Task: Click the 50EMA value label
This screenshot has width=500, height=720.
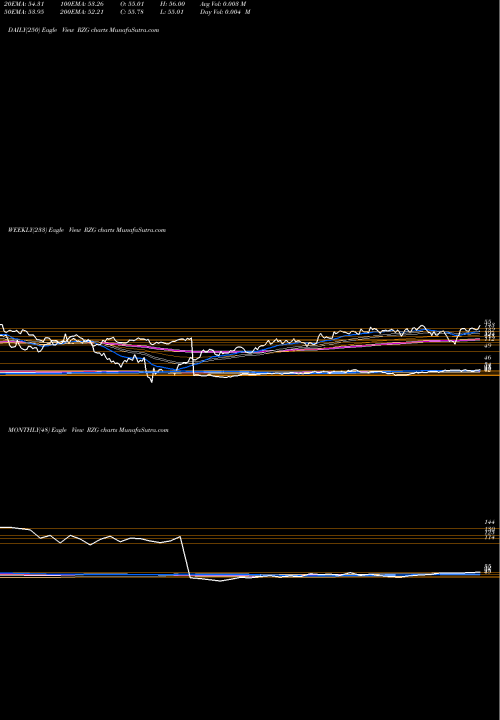Action: point(22,12)
